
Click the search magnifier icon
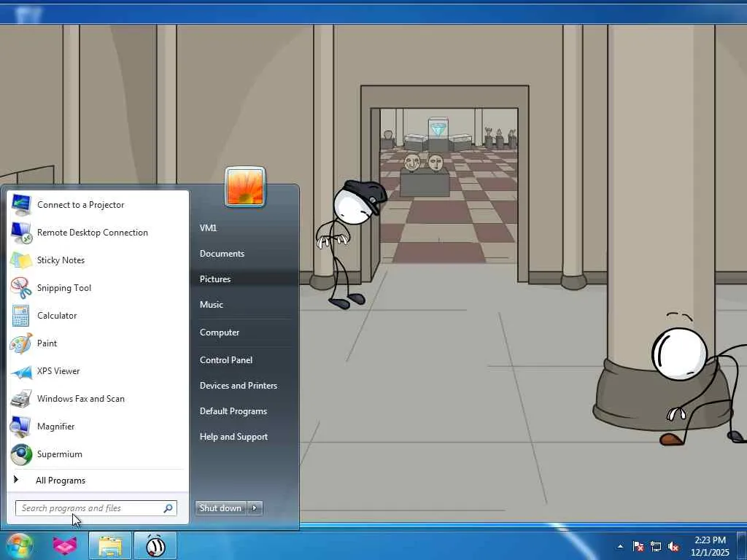[169, 508]
